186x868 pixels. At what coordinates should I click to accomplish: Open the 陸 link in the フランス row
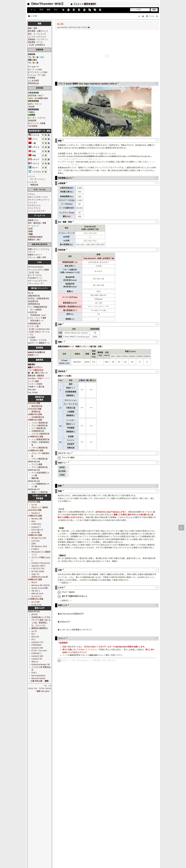[x=46, y=163]
